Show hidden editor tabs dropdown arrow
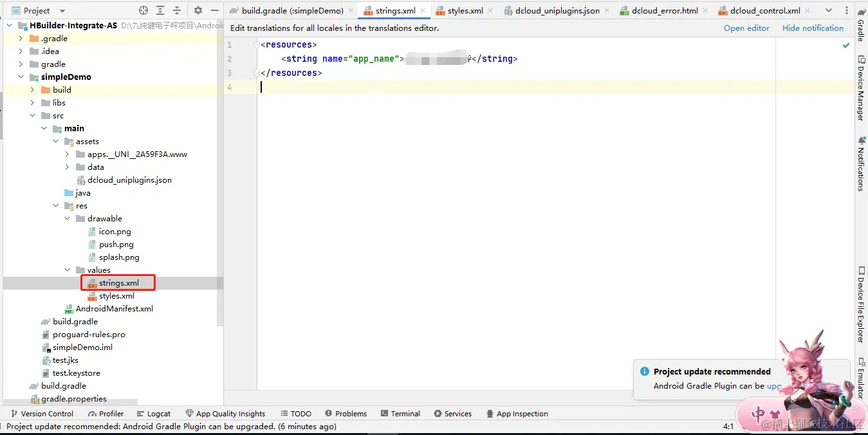The height and width of the screenshot is (435, 868). tap(829, 10)
